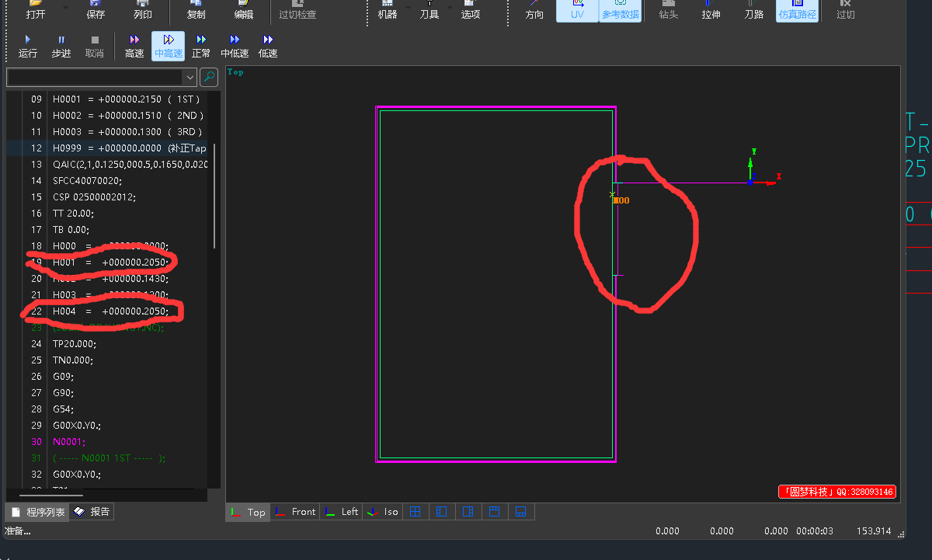Toggle the 拉伸 (Stretch) button
The width and height of the screenshot is (932, 560).
tap(711, 10)
